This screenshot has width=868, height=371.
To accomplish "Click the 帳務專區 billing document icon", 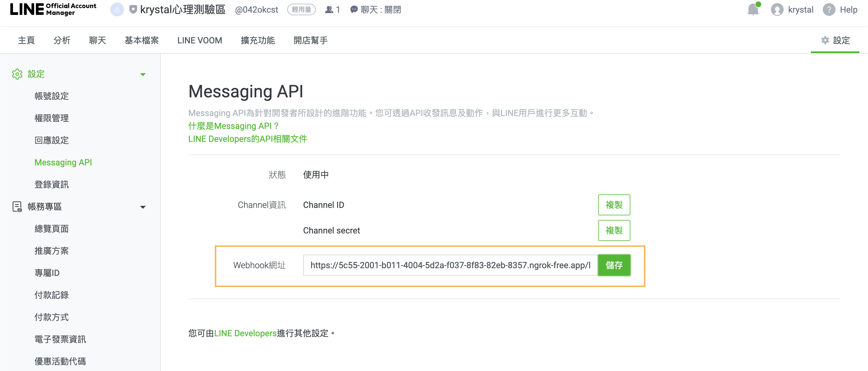I will click(17, 206).
